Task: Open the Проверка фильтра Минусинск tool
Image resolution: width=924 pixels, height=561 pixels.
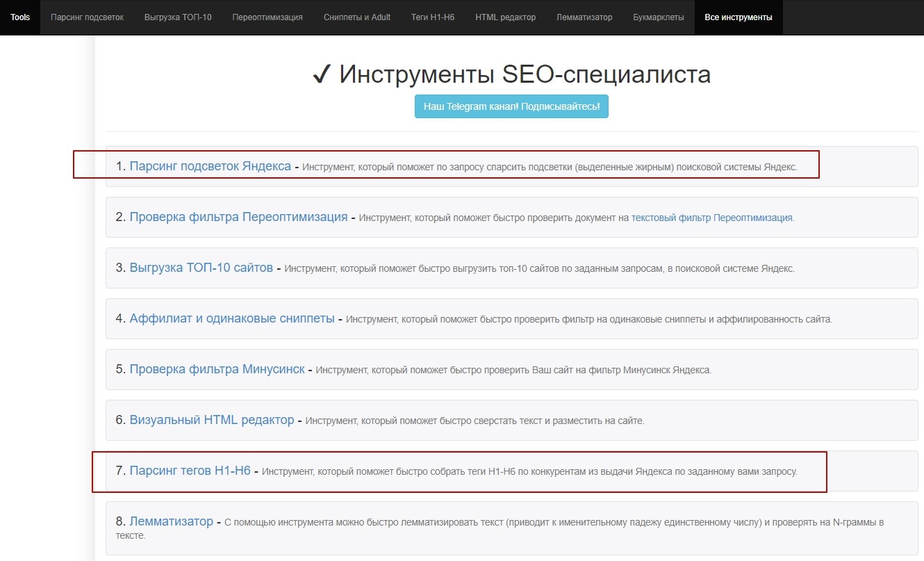Action: coord(217,369)
